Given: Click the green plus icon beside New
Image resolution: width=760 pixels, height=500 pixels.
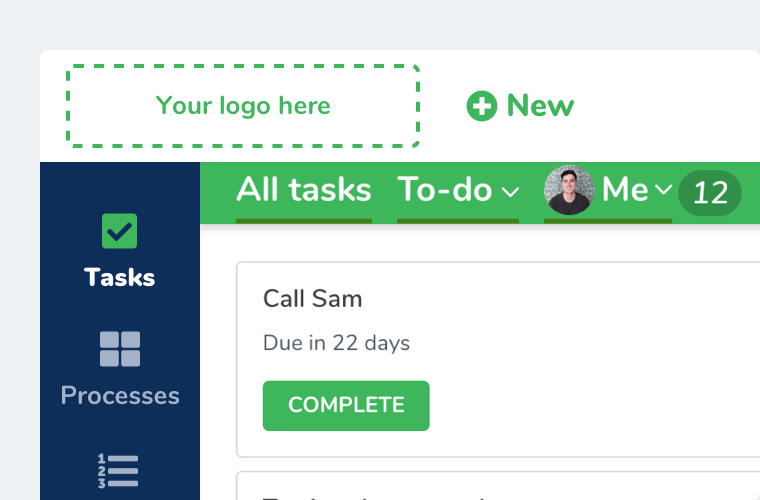Looking at the screenshot, I should (x=482, y=106).
